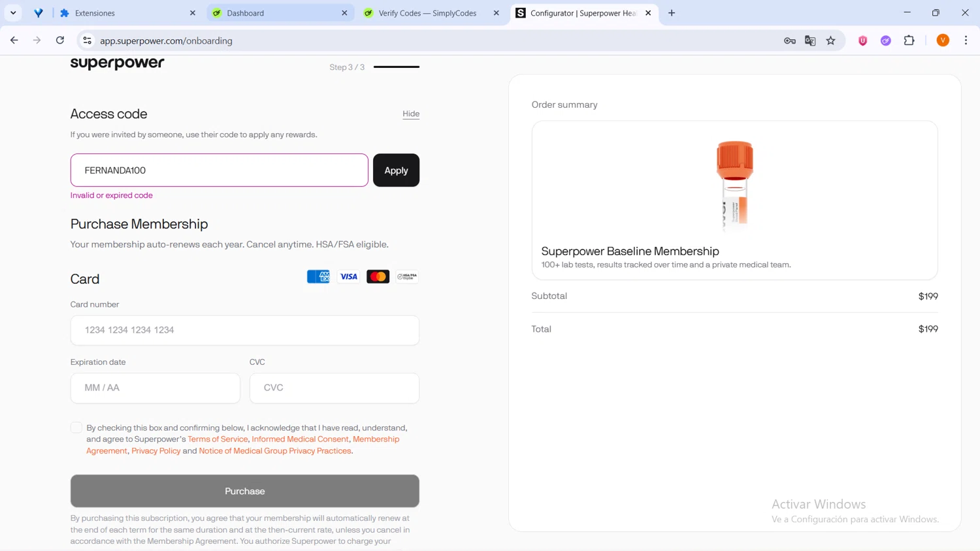The height and width of the screenshot is (551, 980).
Task: Restore down the browser window
Action: 936,12
